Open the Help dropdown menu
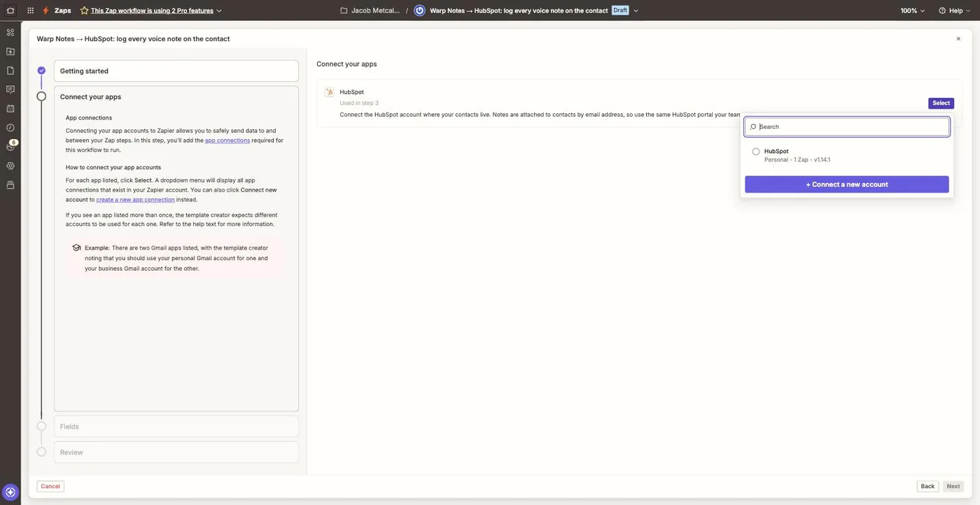Screen dimensions: 980x505 [x=954, y=10]
